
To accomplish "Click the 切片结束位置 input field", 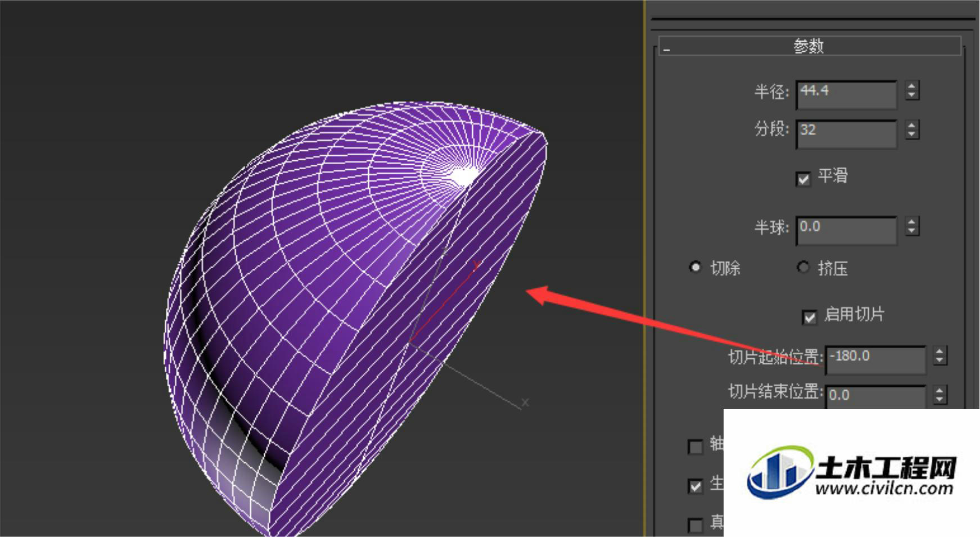I will pos(875,397).
